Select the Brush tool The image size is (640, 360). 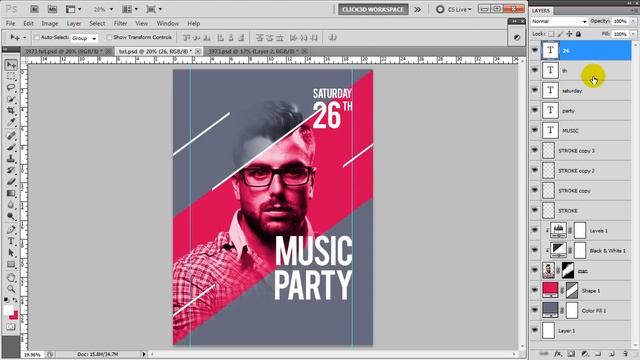point(11,147)
